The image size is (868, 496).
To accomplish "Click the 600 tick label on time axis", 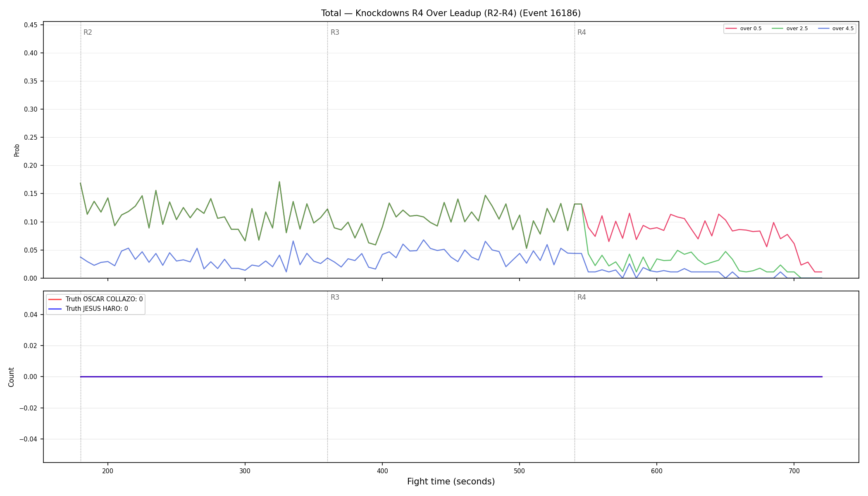I will [657, 471].
